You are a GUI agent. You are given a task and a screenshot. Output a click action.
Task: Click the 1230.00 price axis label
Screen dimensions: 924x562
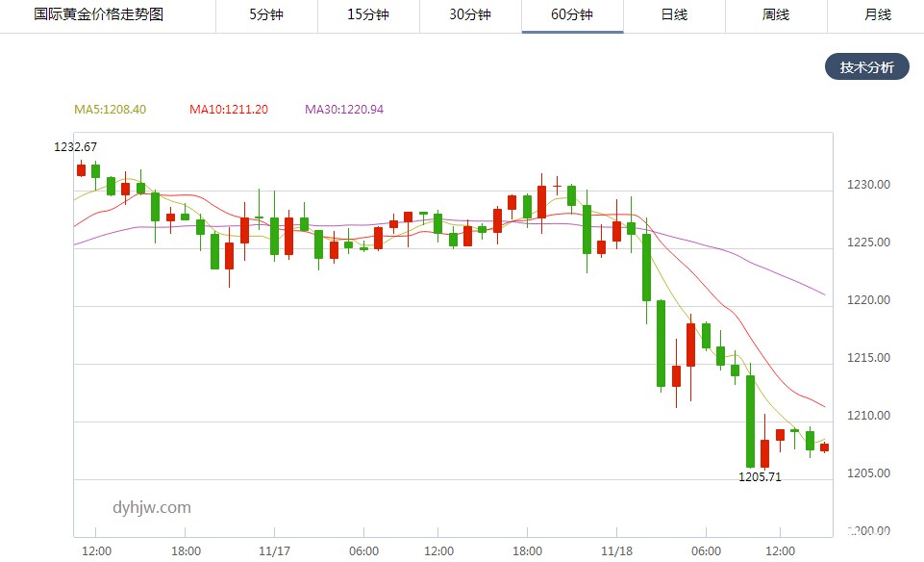(866, 184)
